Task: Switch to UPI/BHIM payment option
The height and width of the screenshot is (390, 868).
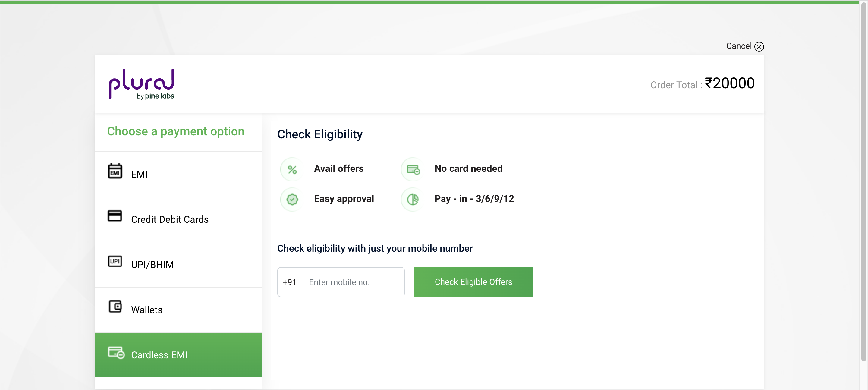Action: (x=179, y=265)
